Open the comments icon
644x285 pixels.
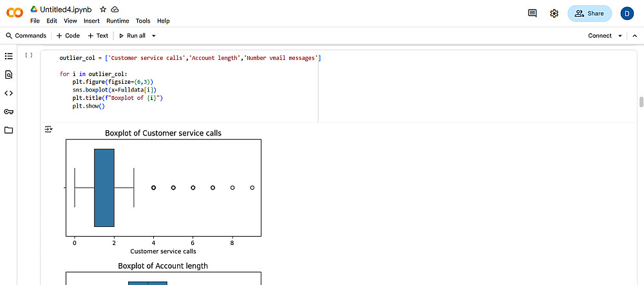coord(532,13)
